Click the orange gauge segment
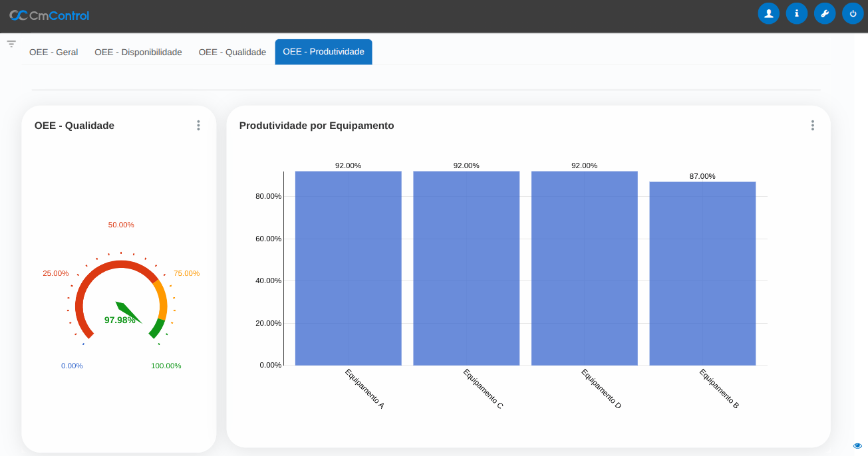 162,300
